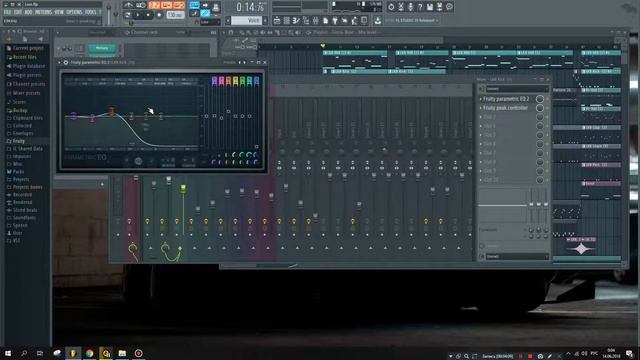The width and height of the screenshot is (640, 360).
Task: Toggle the loop recording orange button
Action: (179, 5)
